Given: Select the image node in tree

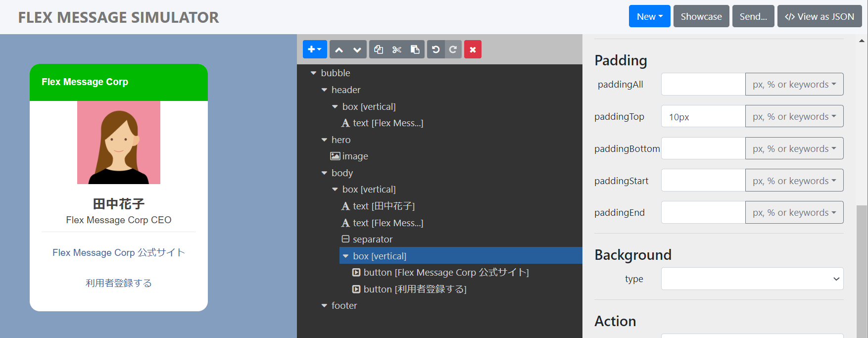Looking at the screenshot, I should 354,156.
